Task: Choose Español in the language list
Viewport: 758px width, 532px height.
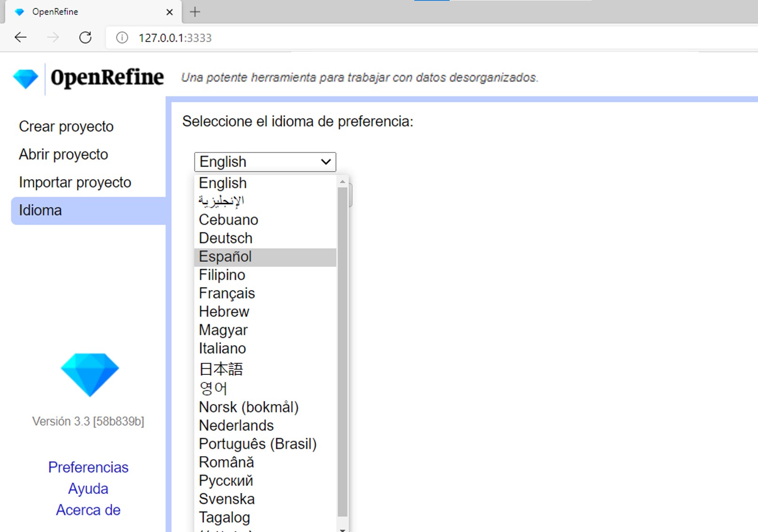Action: point(266,257)
